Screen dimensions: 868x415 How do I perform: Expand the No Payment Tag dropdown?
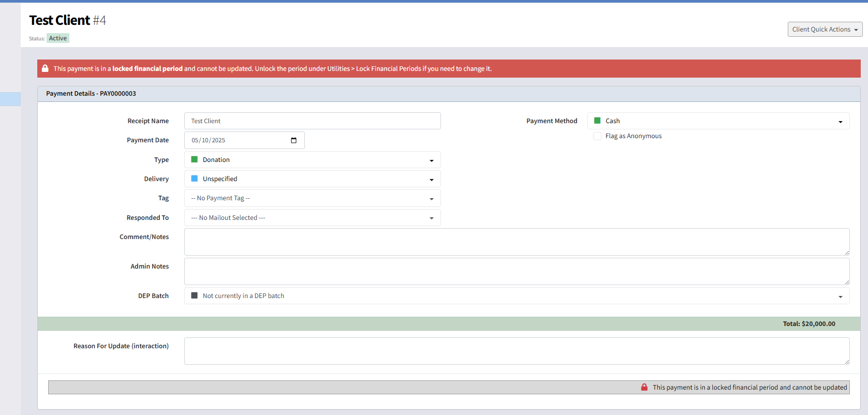point(313,198)
